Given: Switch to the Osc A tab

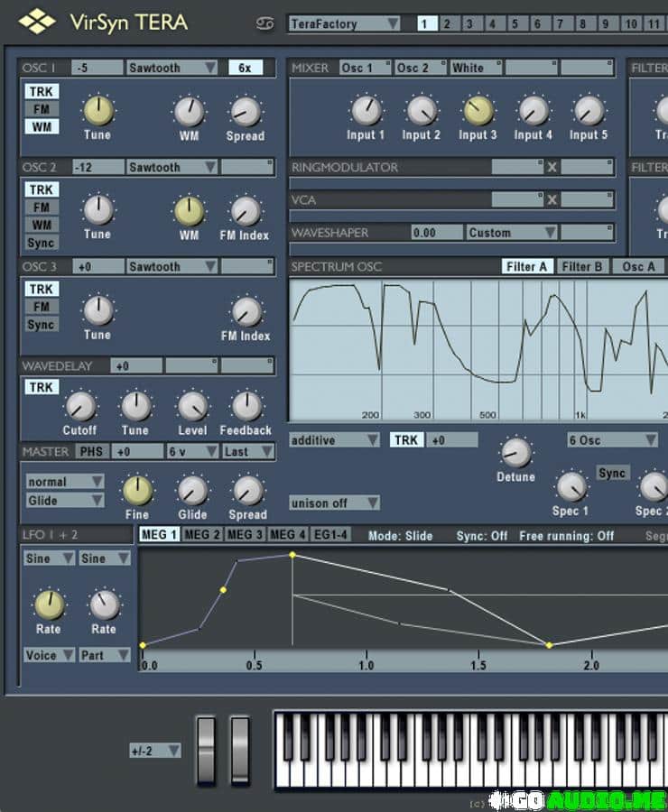Looking at the screenshot, I should (638, 267).
